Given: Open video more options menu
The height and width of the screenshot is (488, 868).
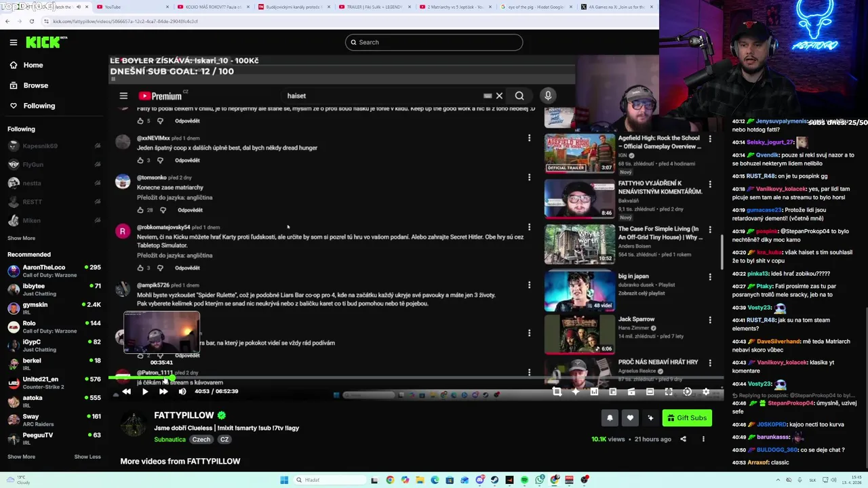Looking at the screenshot, I should [x=703, y=439].
